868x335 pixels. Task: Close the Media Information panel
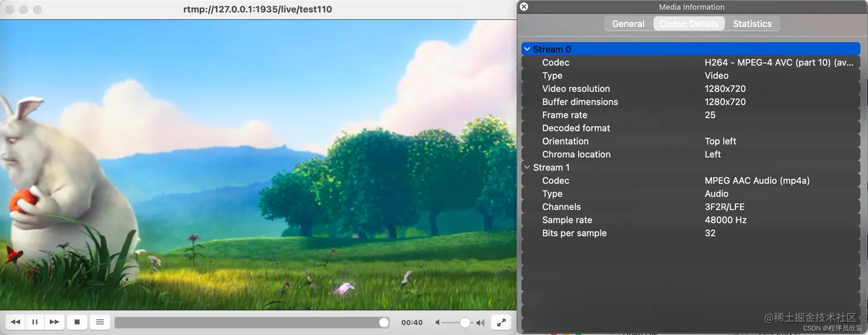tap(524, 7)
